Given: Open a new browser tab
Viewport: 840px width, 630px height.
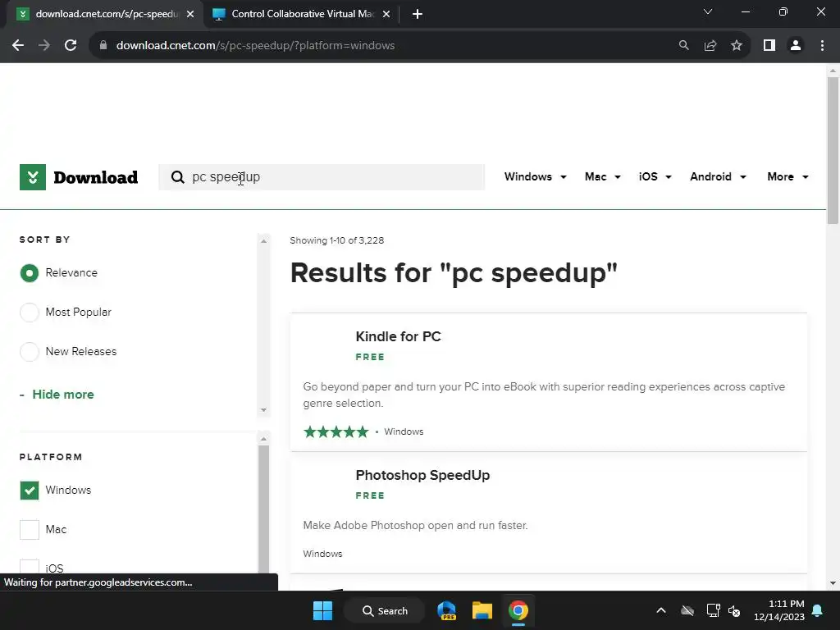Looking at the screenshot, I should coord(418,14).
